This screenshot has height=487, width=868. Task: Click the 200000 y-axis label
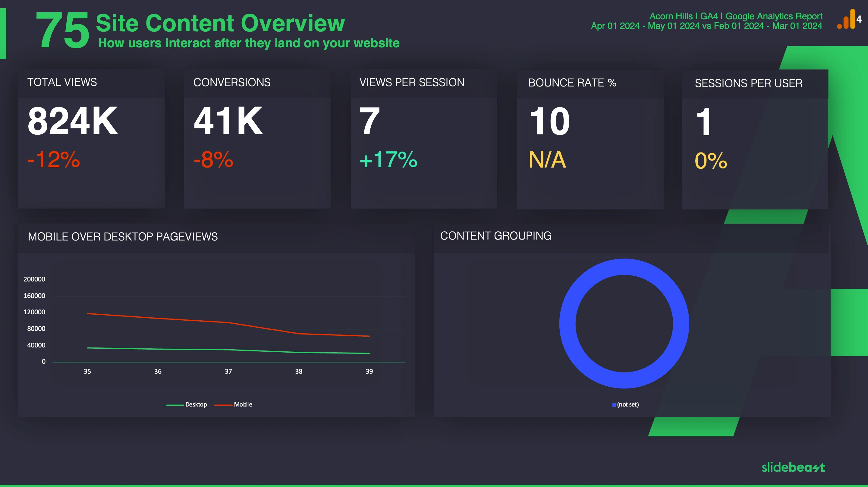coord(34,279)
